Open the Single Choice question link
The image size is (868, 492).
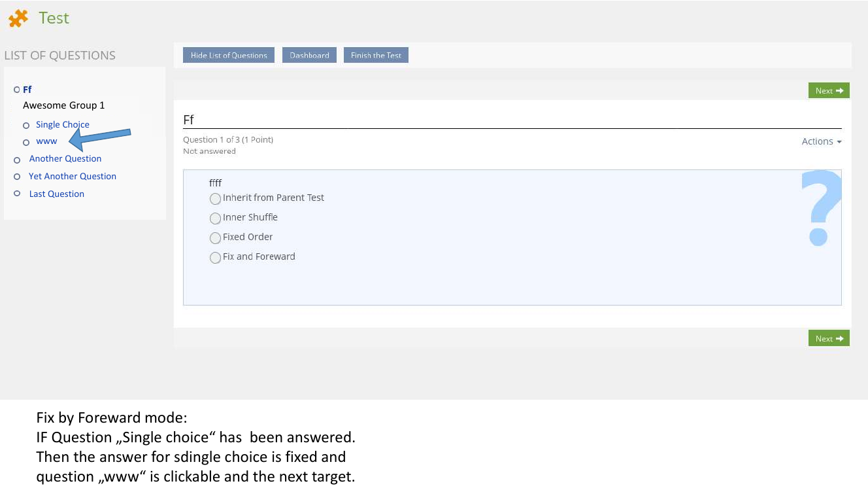[x=63, y=124]
